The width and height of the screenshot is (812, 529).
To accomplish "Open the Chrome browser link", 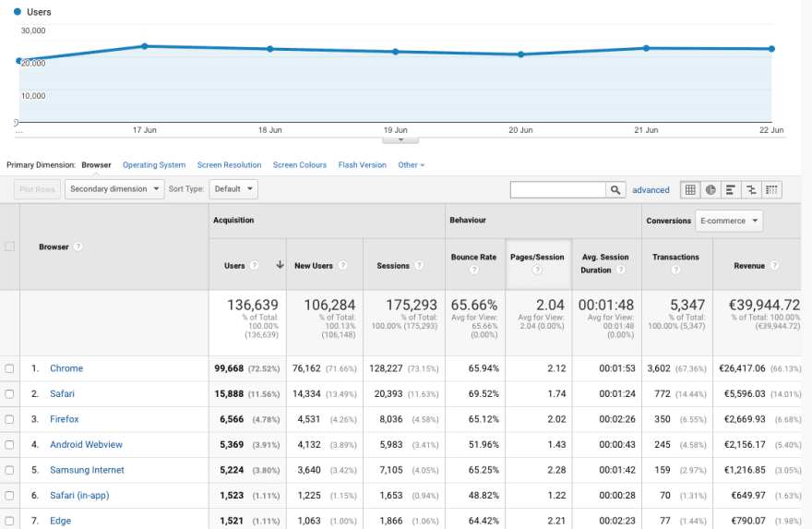I will (66, 368).
